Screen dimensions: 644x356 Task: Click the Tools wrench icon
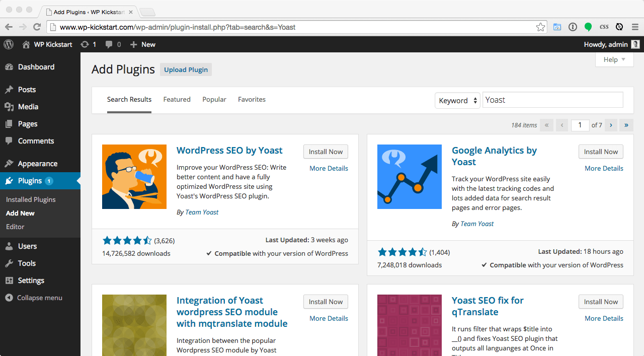tap(9, 263)
